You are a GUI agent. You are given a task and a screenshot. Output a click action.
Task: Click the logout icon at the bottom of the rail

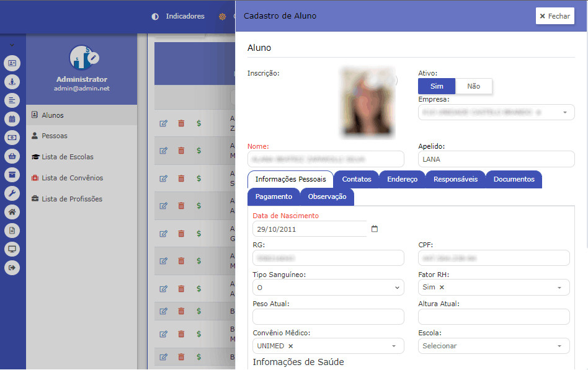click(12, 267)
